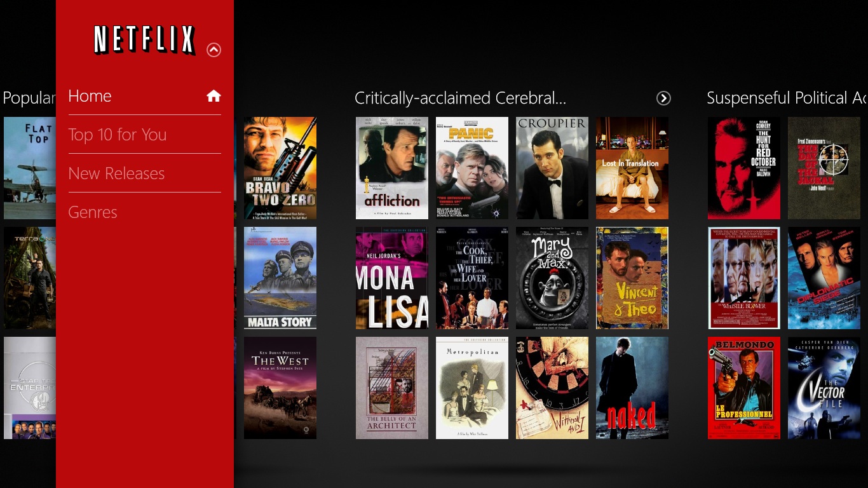Choose the Mary and Max poster
Image resolution: width=868 pixels, height=488 pixels.
(552, 278)
